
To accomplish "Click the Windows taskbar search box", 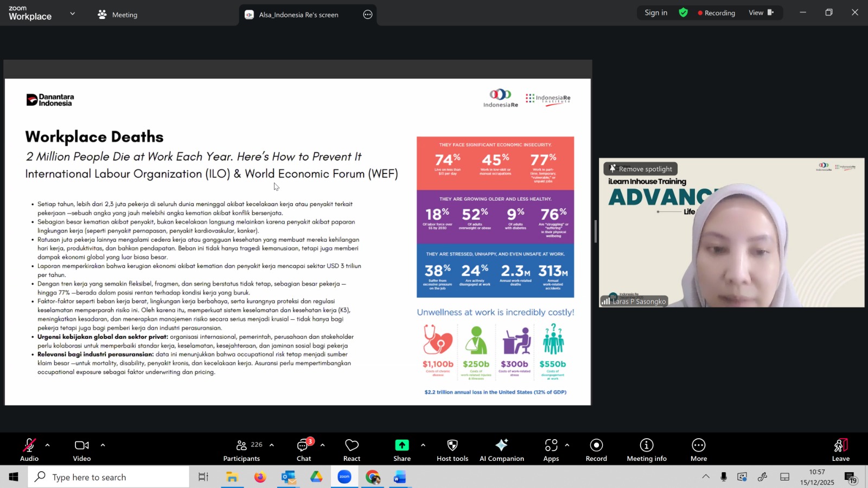I will [108, 477].
